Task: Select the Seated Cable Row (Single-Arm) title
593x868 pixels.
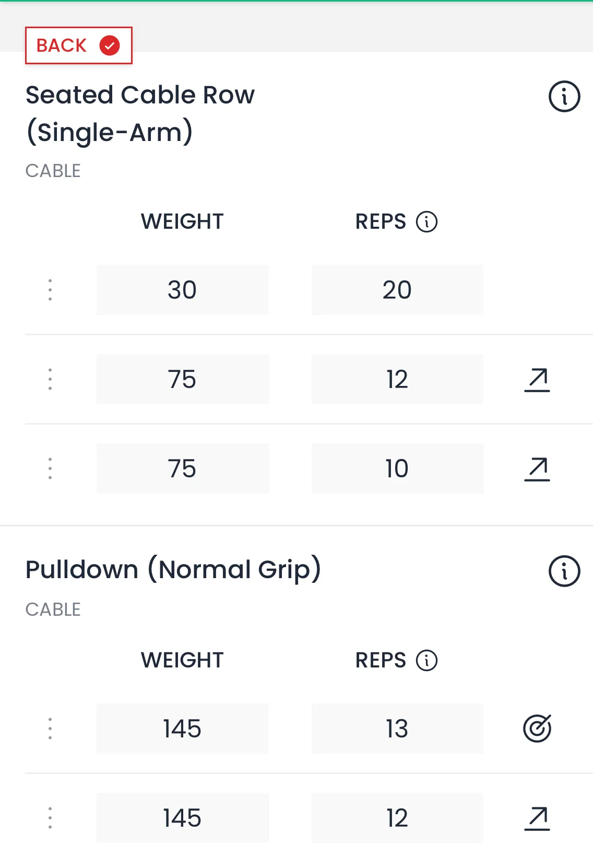Action: 140,113
